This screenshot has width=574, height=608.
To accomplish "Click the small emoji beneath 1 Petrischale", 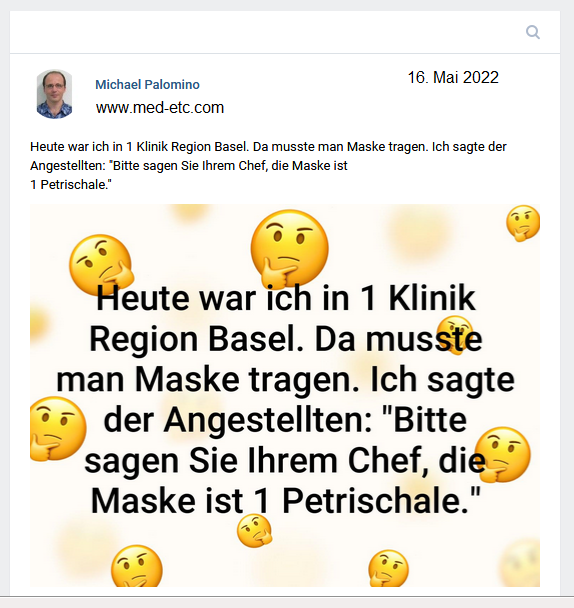I will click(254, 530).
